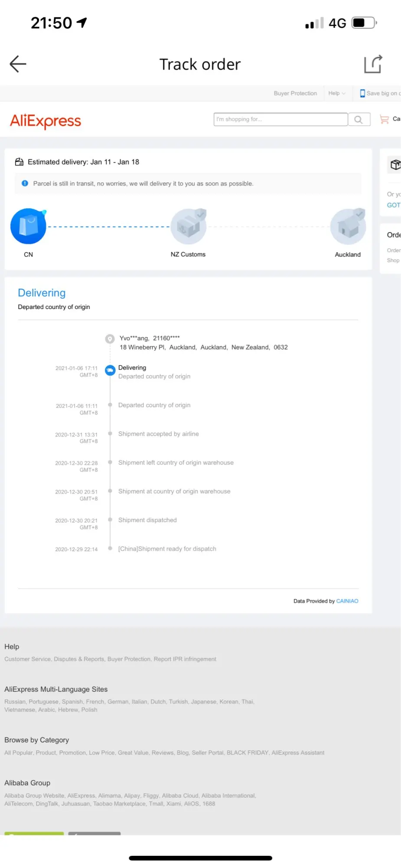
Task: Open the Polish language site link
Action: [89, 710]
